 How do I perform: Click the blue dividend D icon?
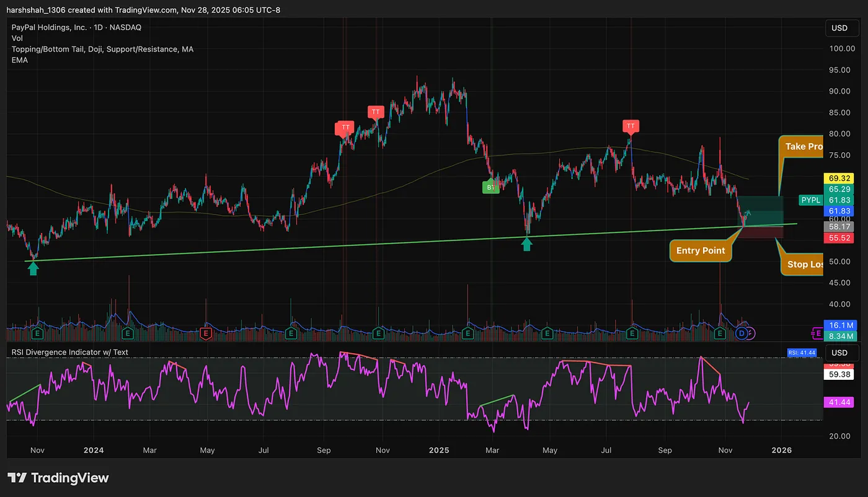(741, 333)
